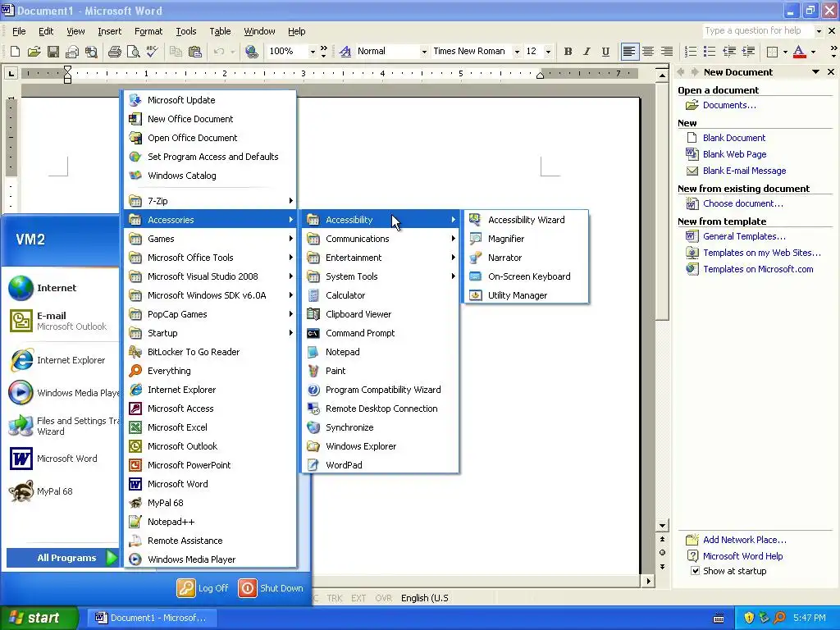Expand the System Tools submenu
The image size is (840, 630).
pyautogui.click(x=380, y=276)
